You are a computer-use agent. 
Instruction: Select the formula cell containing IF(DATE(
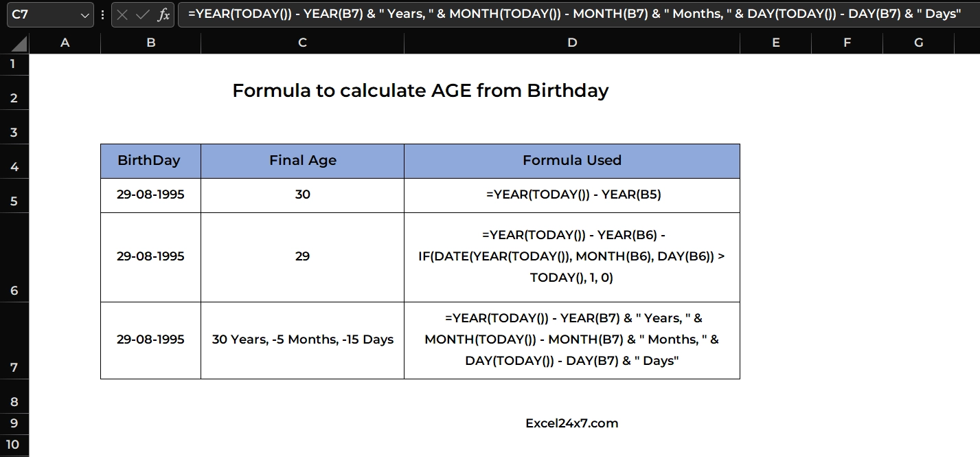[x=572, y=257]
